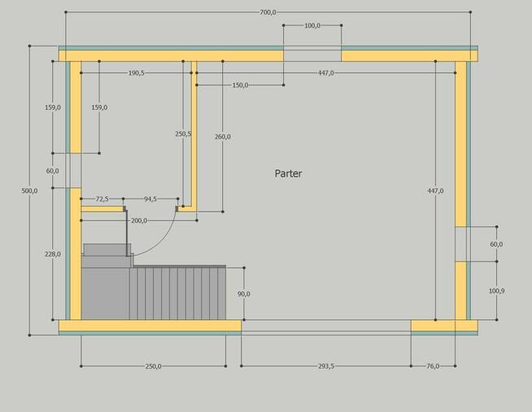This screenshot has width=532, height=412.
Task: Select the 500,0 overall height dimension
Action: click(x=29, y=191)
